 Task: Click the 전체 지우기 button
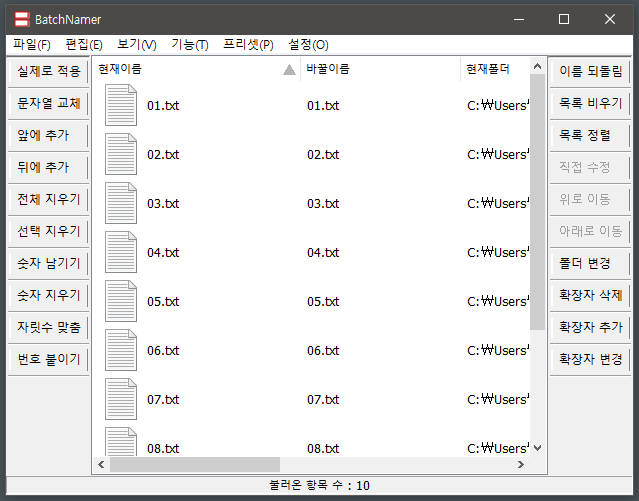pos(48,199)
